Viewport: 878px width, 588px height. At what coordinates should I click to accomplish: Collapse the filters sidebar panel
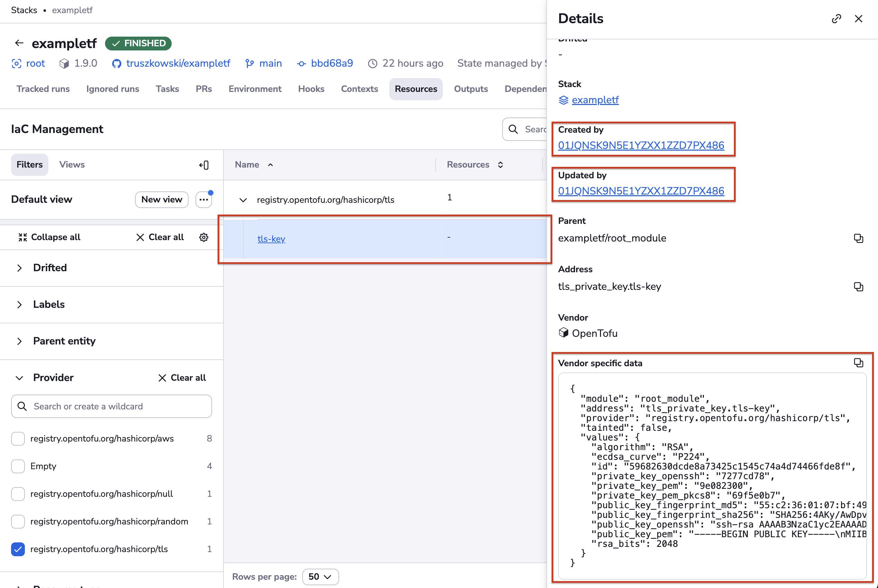204,165
